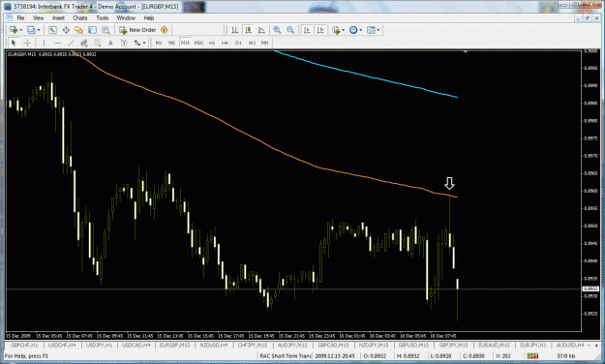The height and width of the screenshot is (364, 605).
Task: Open the Tools menu
Action: tap(102, 18)
